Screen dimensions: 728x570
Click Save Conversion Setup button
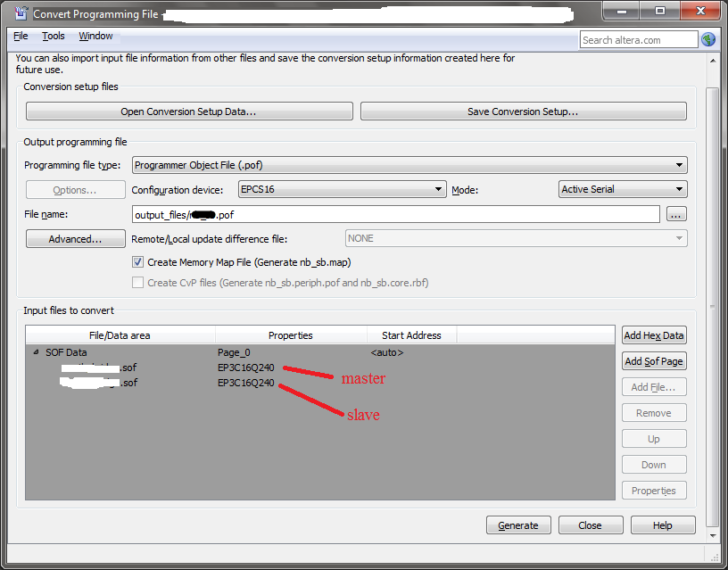[523, 112]
